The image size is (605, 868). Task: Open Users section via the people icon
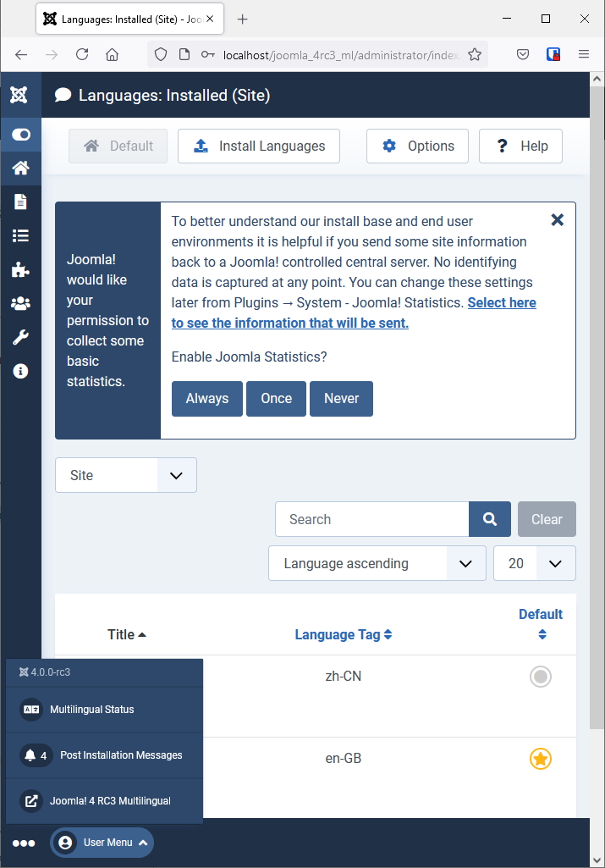pyautogui.click(x=20, y=303)
